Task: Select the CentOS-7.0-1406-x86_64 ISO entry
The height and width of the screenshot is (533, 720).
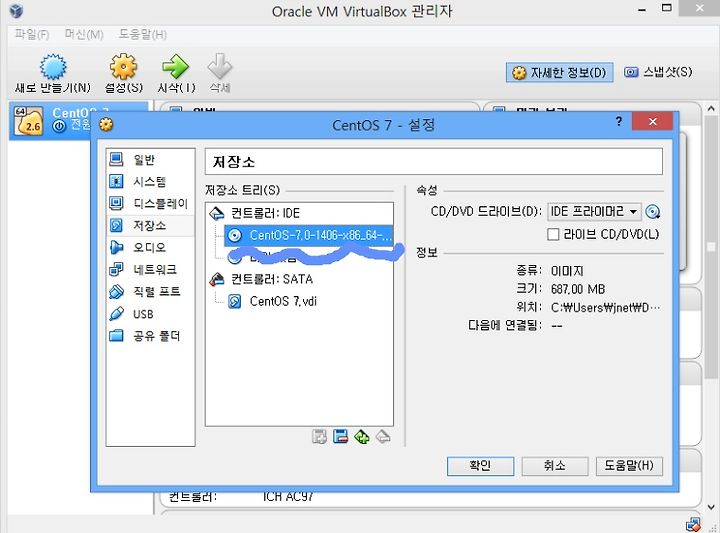Action: point(309,235)
